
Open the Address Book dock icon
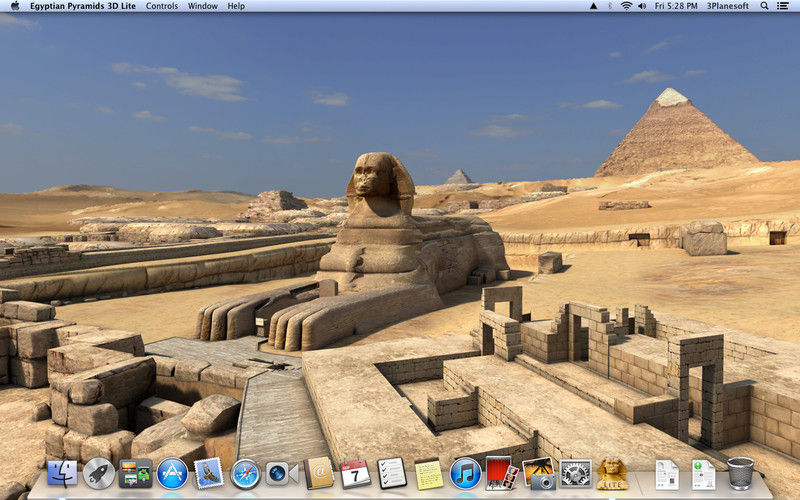pos(319,473)
